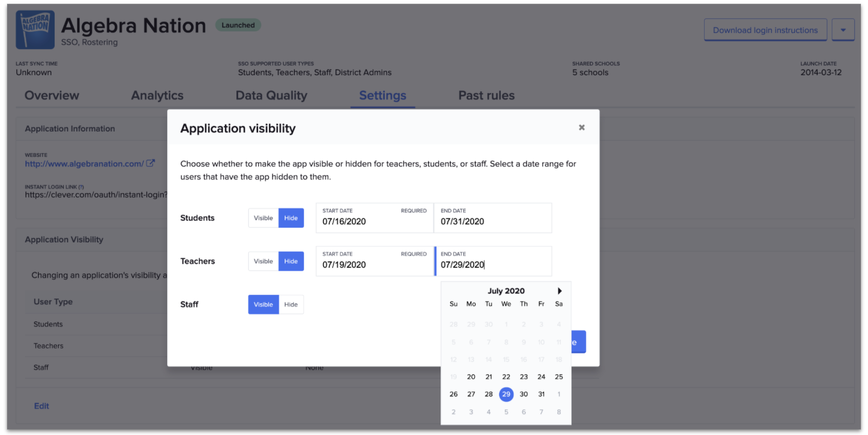The height and width of the screenshot is (435, 868).
Task: Set Teachers visibility to Hide
Action: coord(291,261)
